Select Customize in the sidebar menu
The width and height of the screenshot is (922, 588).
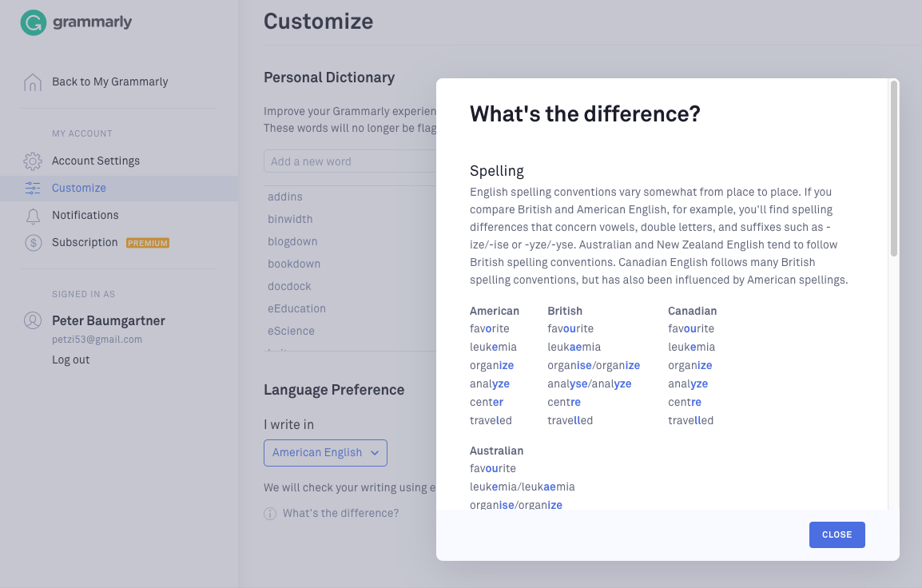(x=78, y=188)
